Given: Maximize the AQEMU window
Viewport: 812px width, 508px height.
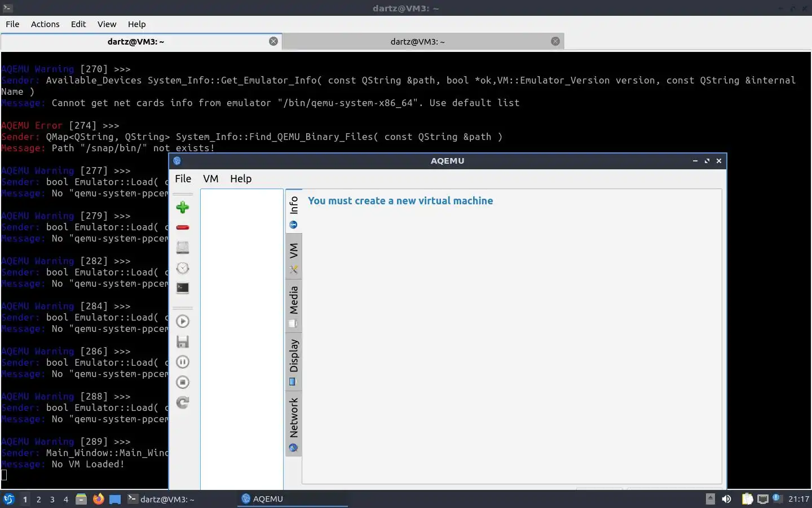Looking at the screenshot, I should click(707, 161).
